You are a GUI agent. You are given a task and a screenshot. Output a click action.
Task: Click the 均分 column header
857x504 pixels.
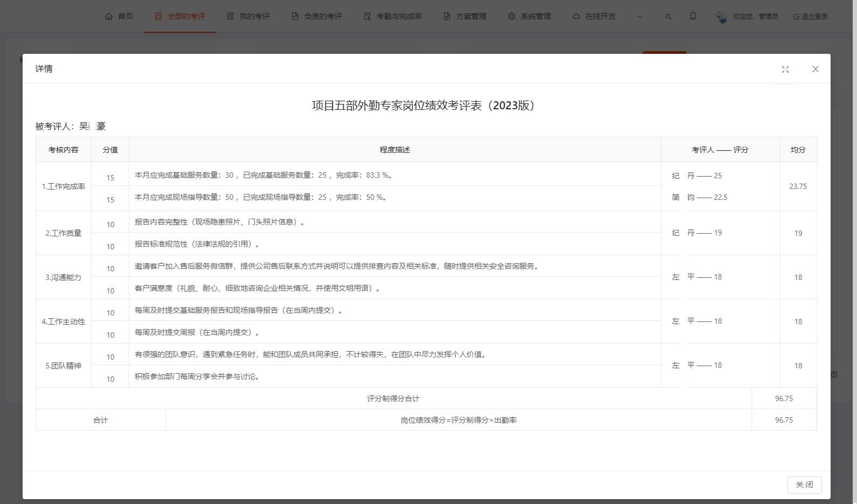tap(798, 150)
